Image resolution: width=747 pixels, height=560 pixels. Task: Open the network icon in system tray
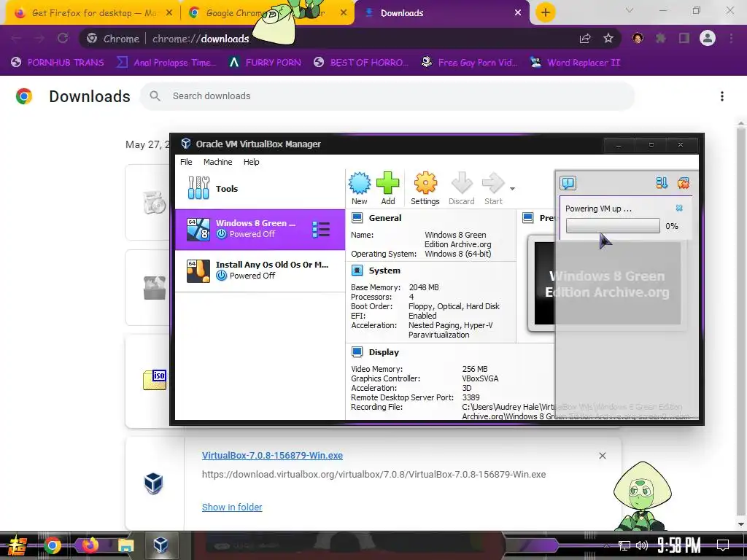click(x=624, y=545)
